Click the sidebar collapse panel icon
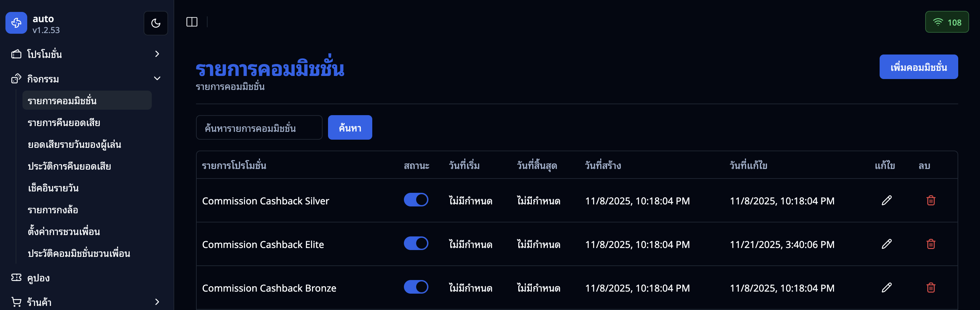 coord(192,22)
